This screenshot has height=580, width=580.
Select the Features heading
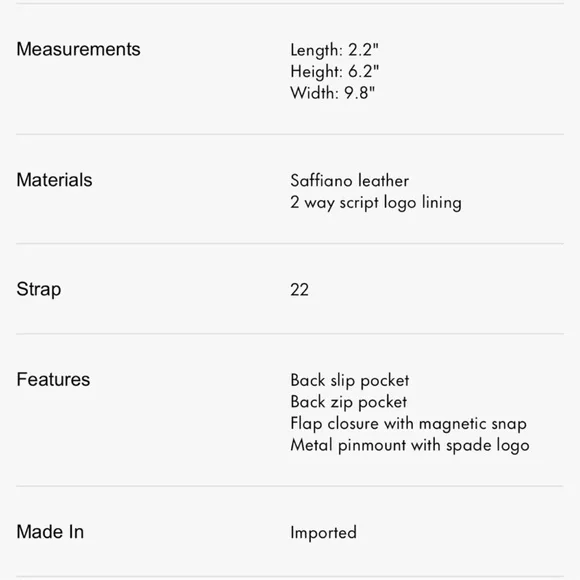click(53, 380)
